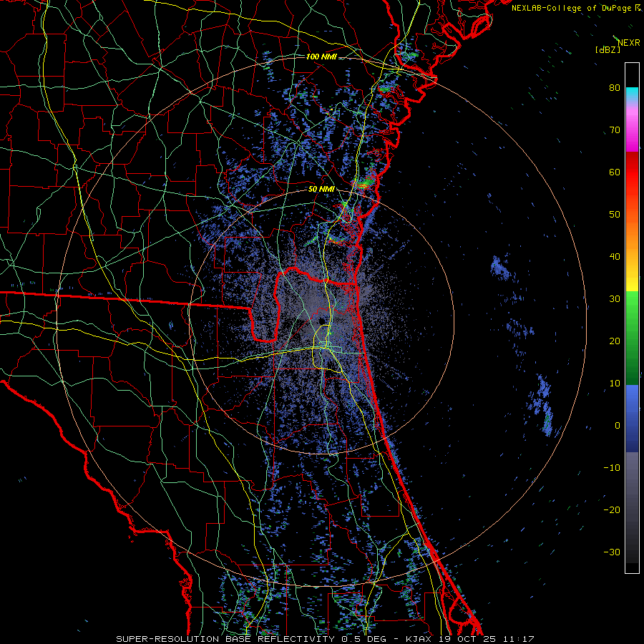Select the 40 value on dBZ scale
The height and width of the screenshot is (644, 644).
[615, 257]
